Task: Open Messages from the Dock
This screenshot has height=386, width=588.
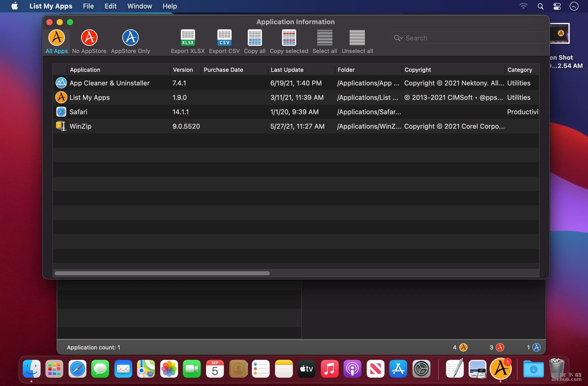Action: pos(100,369)
